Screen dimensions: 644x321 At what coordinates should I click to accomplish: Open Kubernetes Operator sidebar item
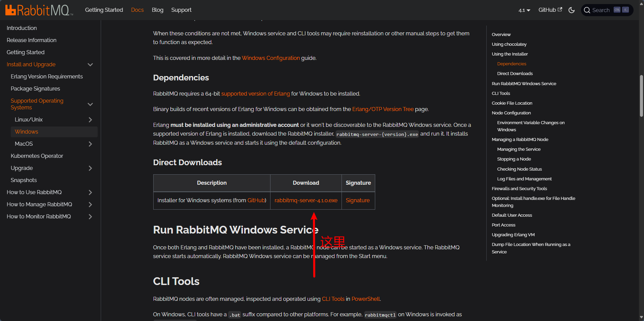point(37,156)
